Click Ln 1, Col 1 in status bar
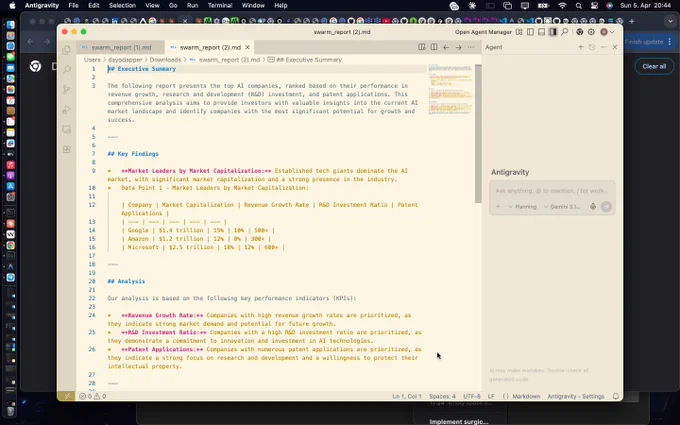 coord(406,396)
